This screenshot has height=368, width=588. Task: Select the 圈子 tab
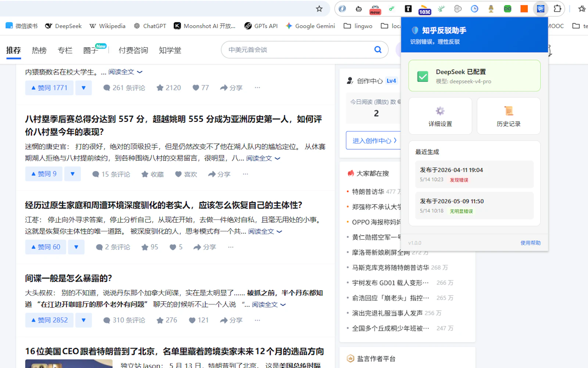tap(91, 50)
